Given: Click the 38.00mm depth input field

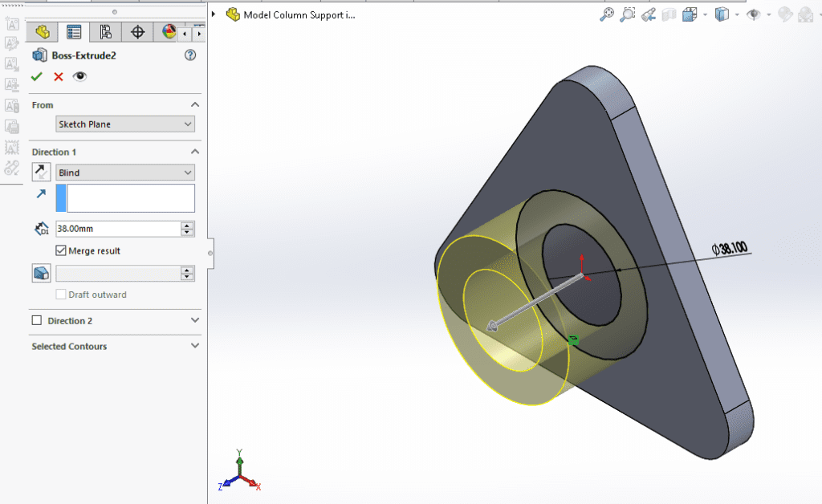Looking at the screenshot, I should coord(119,229).
